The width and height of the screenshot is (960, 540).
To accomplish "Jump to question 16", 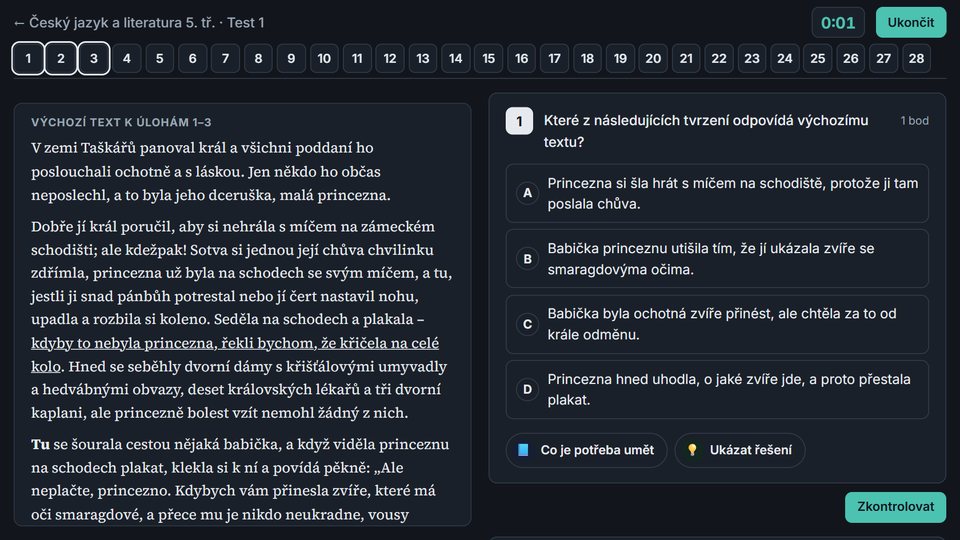I will point(522,59).
